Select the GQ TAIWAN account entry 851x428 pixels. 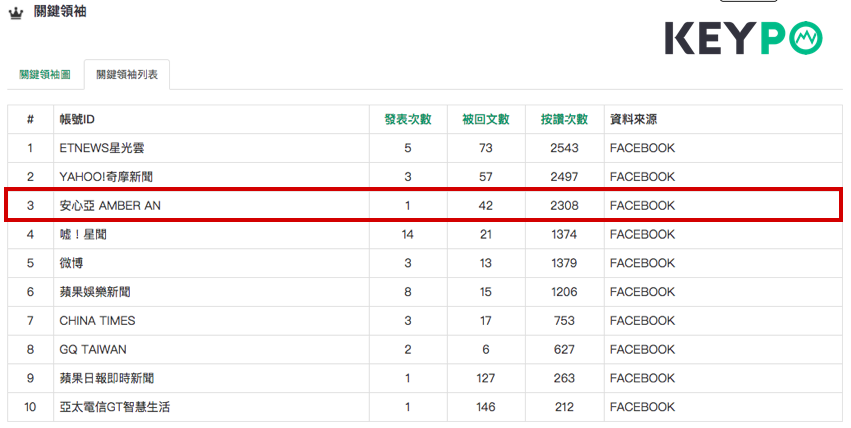pyautogui.click(x=93, y=349)
